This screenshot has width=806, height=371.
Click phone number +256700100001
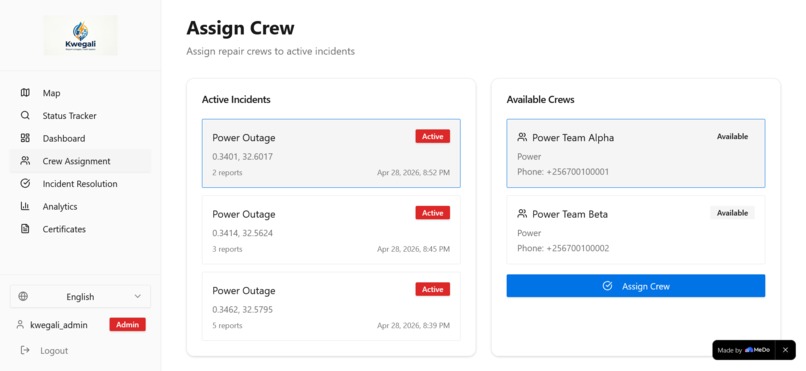[x=578, y=172]
